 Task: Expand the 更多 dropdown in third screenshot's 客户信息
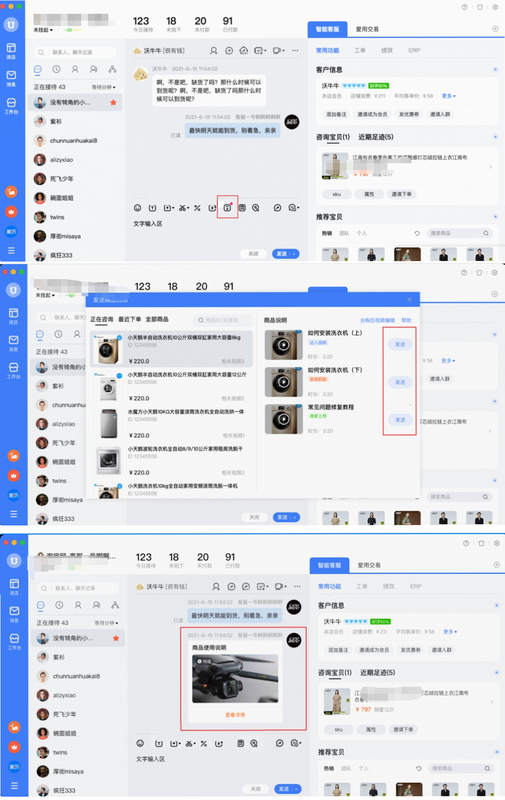[450, 632]
